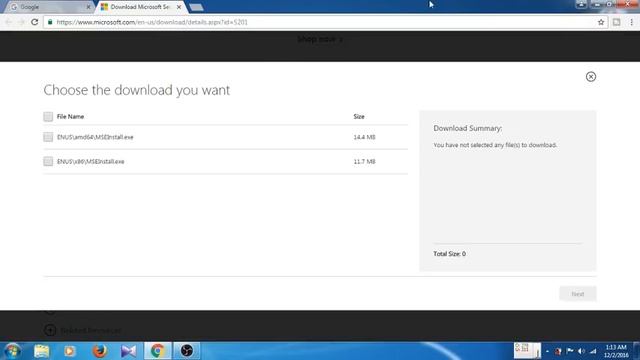
Task: Close the Download Microsoft tab
Action: coord(179,7)
